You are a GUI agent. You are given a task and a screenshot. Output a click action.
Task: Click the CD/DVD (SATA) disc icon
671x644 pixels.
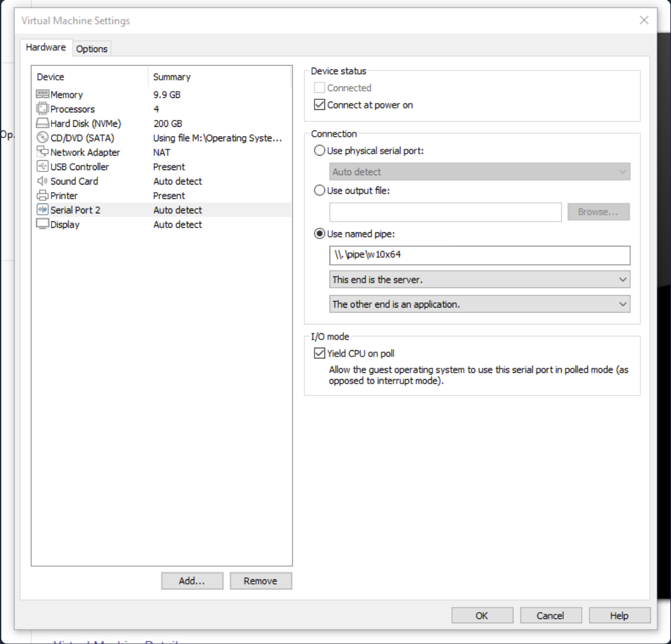[43, 138]
